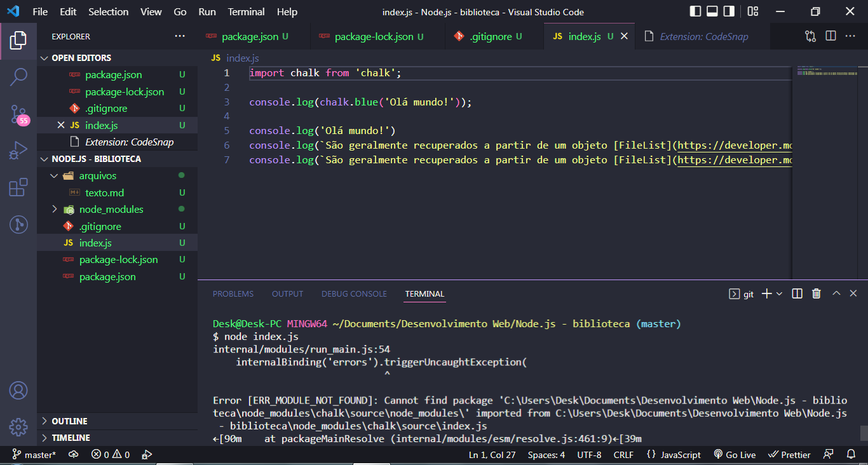Open texto.md in the explorer tree
The width and height of the screenshot is (868, 465).
coord(118,192)
